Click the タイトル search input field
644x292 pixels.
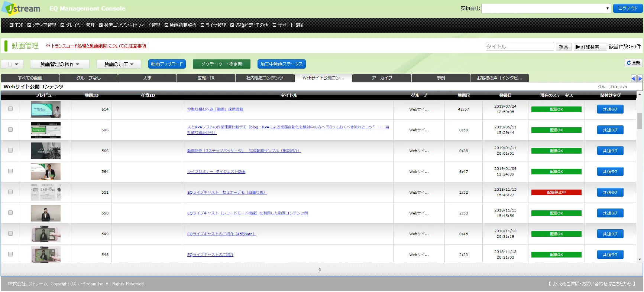pos(519,46)
